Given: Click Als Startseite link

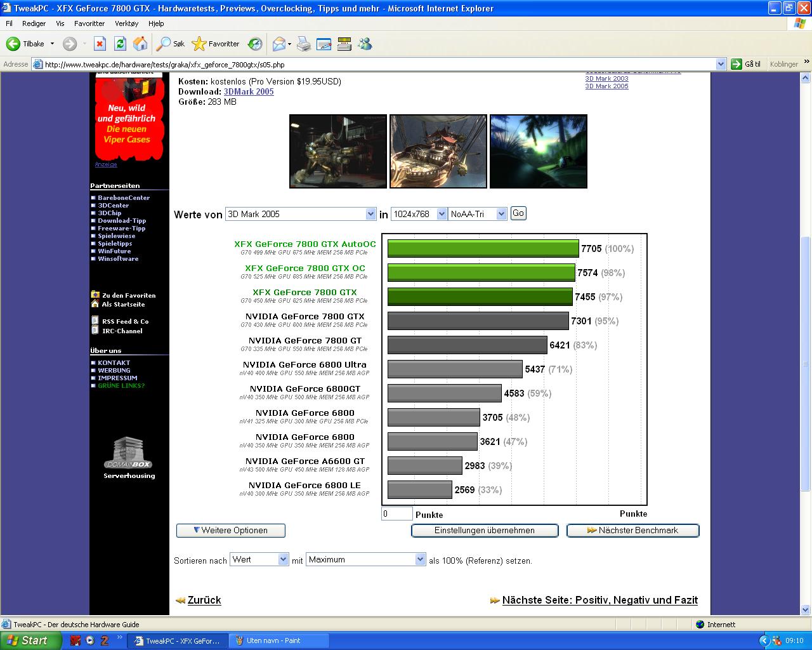Looking at the screenshot, I should 123,304.
